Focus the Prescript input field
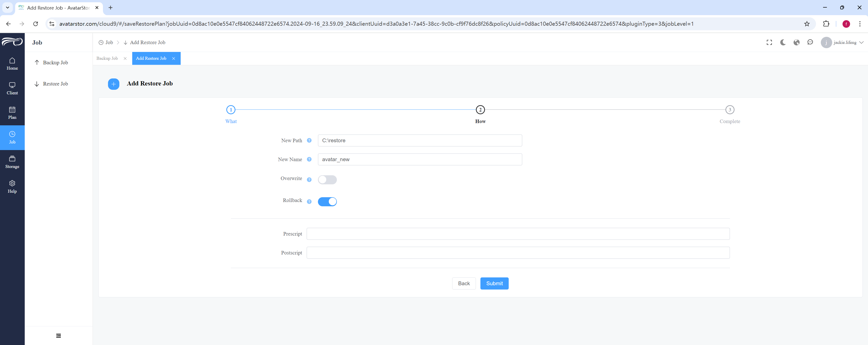The image size is (868, 345). tap(518, 234)
